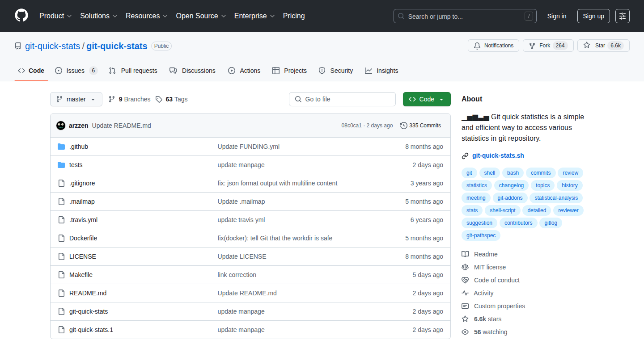Open the Discussions tab
Viewport: 644px width, 340px height.
click(x=192, y=71)
